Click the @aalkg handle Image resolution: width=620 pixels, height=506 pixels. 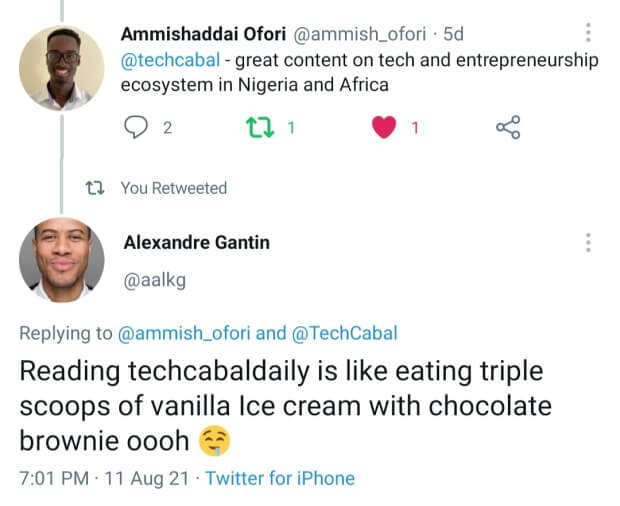[x=154, y=281]
